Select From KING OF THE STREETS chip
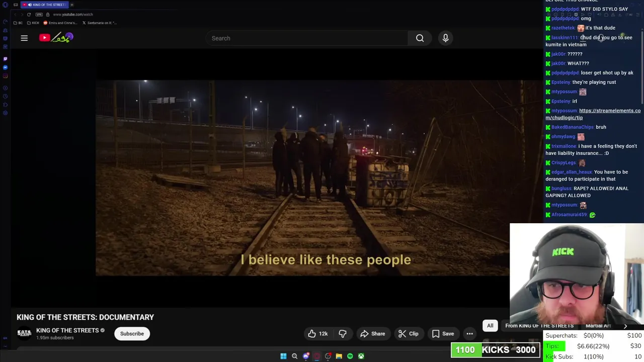 tap(539, 326)
